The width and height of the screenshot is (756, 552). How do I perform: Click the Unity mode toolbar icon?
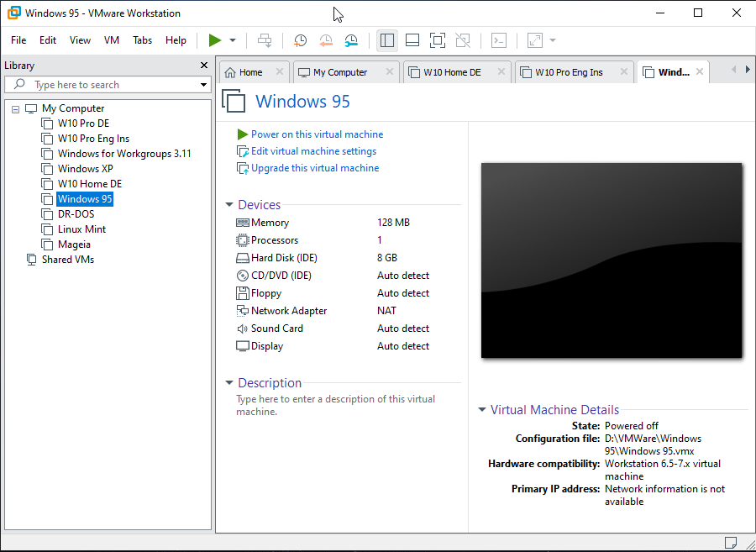coord(463,40)
